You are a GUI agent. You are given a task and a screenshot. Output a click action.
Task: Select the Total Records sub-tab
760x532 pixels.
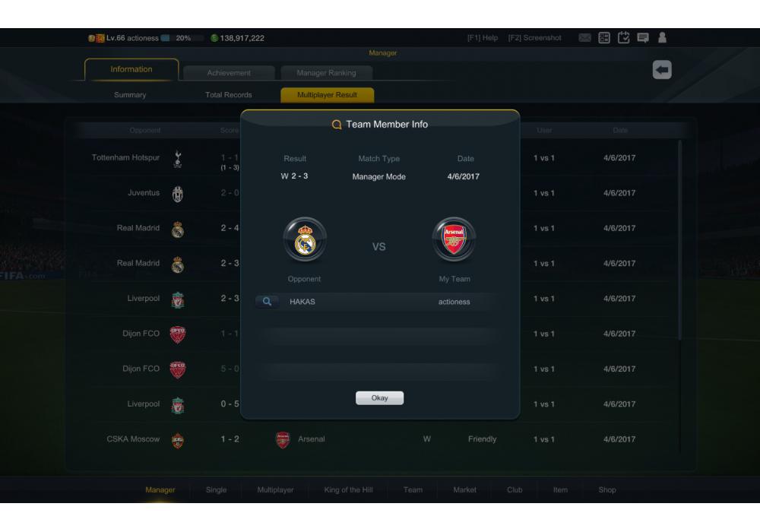[228, 95]
